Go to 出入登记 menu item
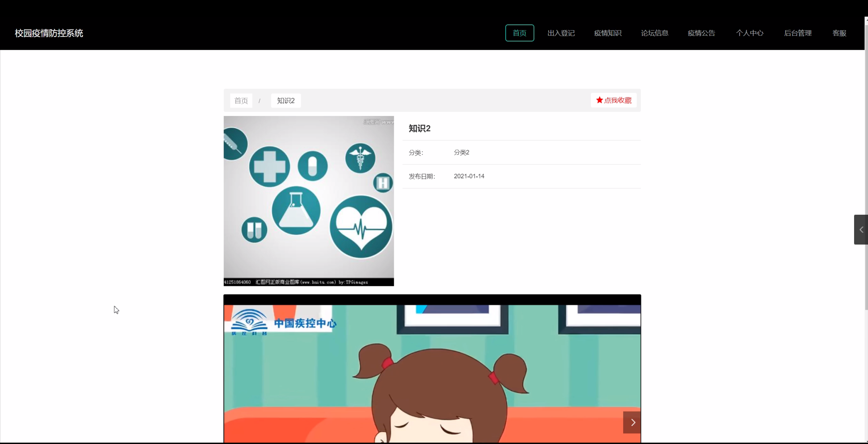This screenshot has width=868, height=444. (561, 33)
